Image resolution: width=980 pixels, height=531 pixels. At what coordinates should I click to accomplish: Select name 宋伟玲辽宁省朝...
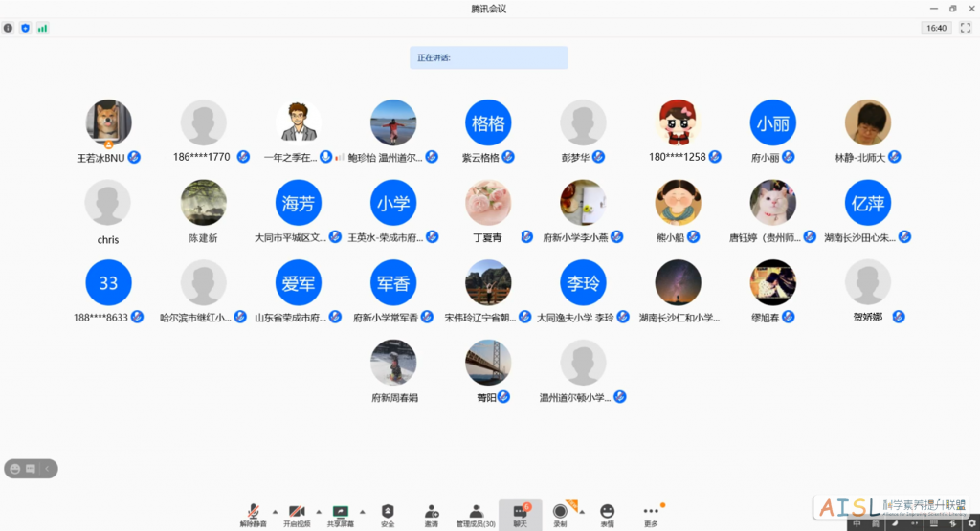480,318
